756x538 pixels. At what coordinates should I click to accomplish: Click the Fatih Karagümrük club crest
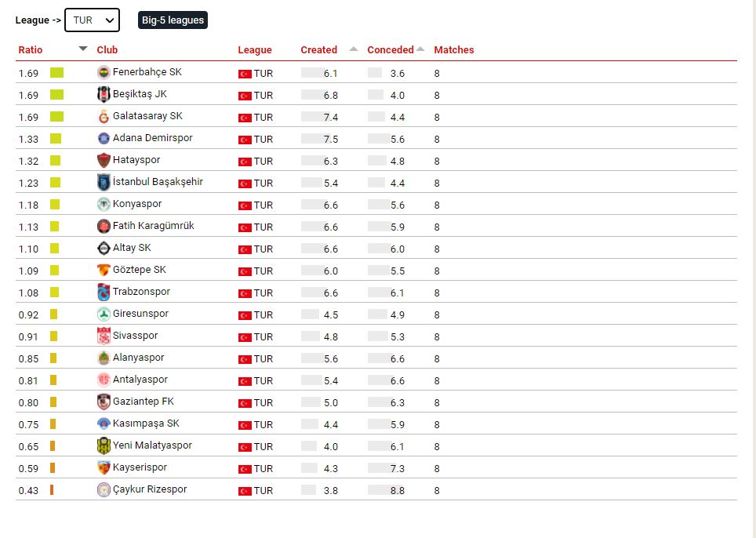pyautogui.click(x=104, y=226)
